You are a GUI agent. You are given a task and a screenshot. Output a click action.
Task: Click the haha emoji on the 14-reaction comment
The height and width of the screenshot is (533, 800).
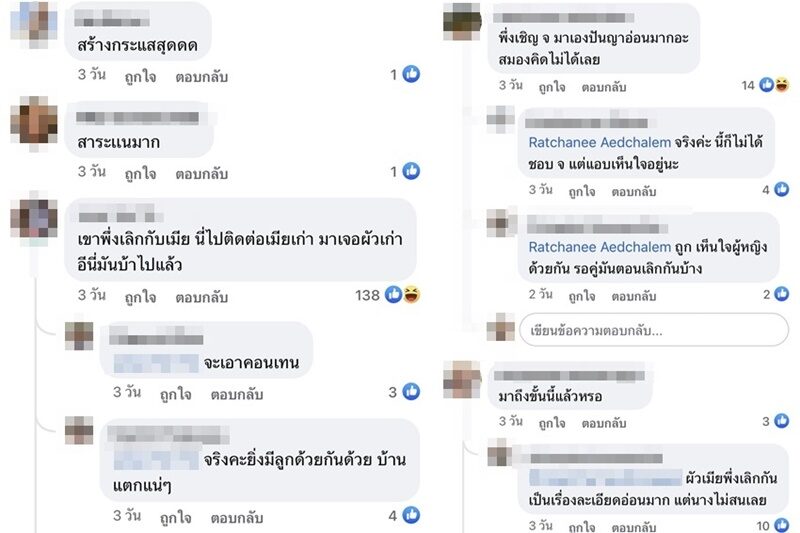coord(782,85)
